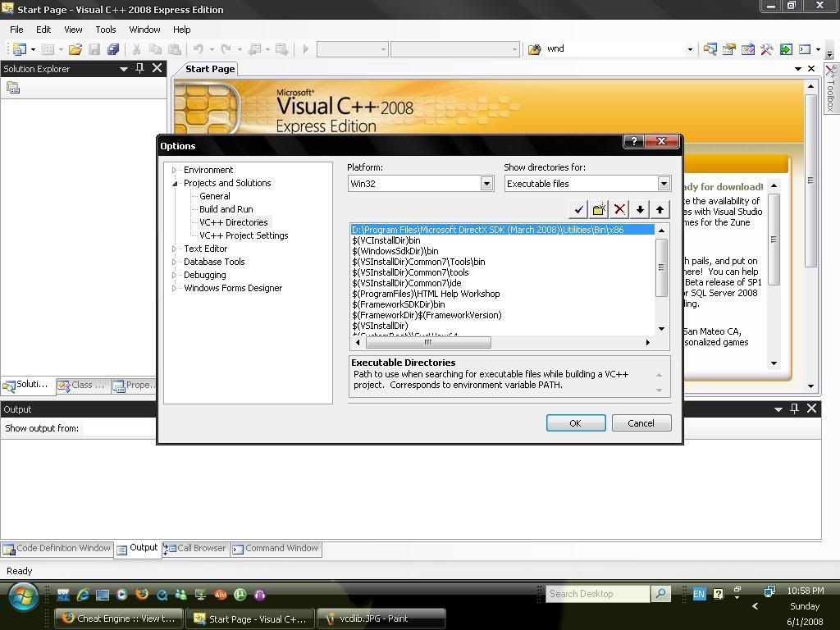The width and height of the screenshot is (840, 630).
Task: Open the wnd find combo box dropdown
Action: click(690, 49)
